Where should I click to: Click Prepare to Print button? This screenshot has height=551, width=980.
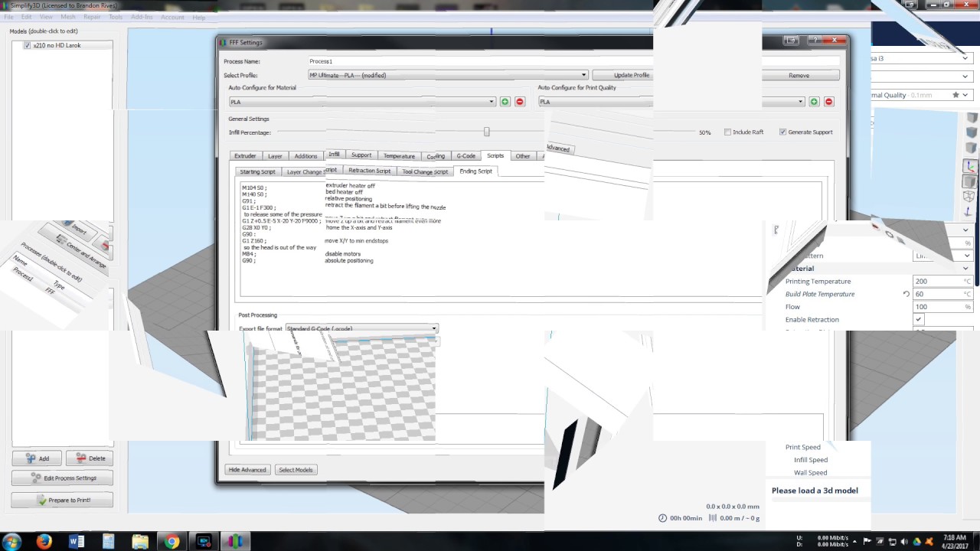[x=62, y=500]
